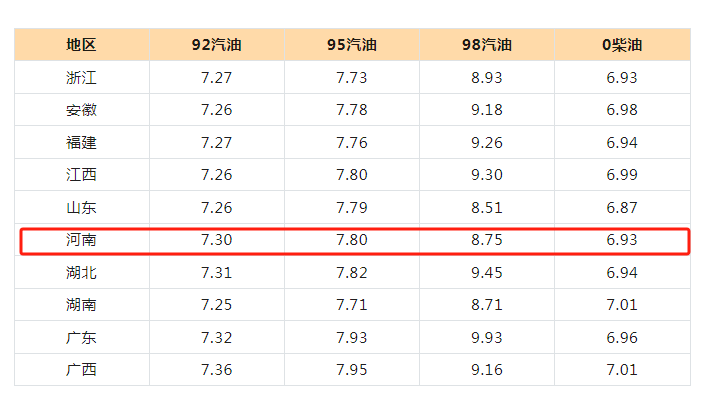Select the 山东 region cell
710x400 pixels.
point(82,207)
